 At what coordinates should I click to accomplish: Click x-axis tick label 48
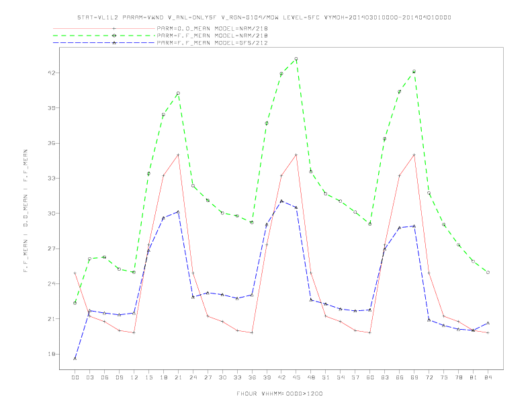pyautogui.click(x=311, y=377)
